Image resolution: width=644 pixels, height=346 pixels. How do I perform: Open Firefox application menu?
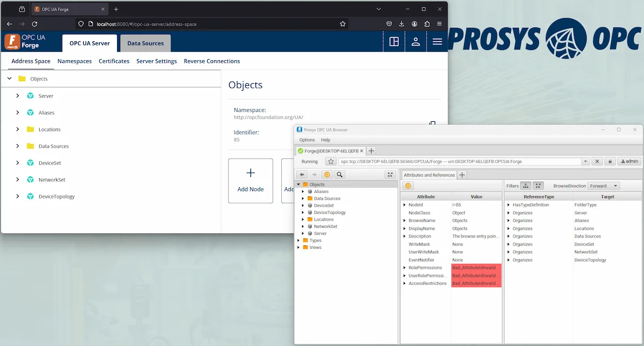(x=440, y=24)
